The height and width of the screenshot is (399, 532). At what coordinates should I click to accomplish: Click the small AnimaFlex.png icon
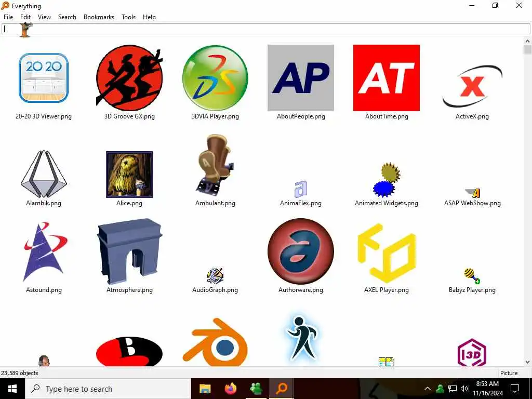click(x=301, y=189)
